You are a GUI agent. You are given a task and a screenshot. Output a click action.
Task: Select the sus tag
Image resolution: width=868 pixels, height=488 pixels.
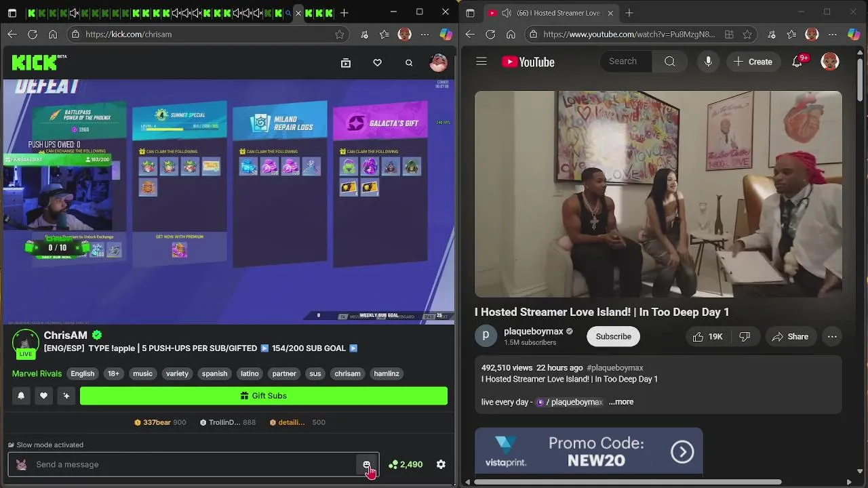[315, 373]
